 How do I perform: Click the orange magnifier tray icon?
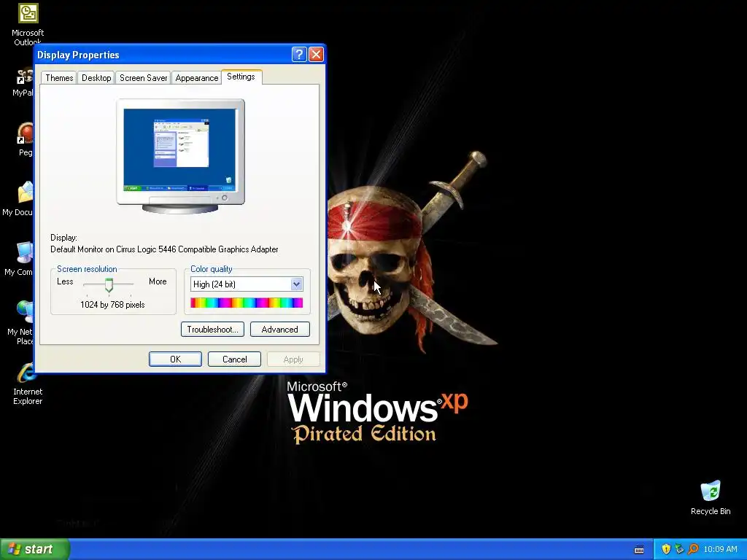pos(693,549)
